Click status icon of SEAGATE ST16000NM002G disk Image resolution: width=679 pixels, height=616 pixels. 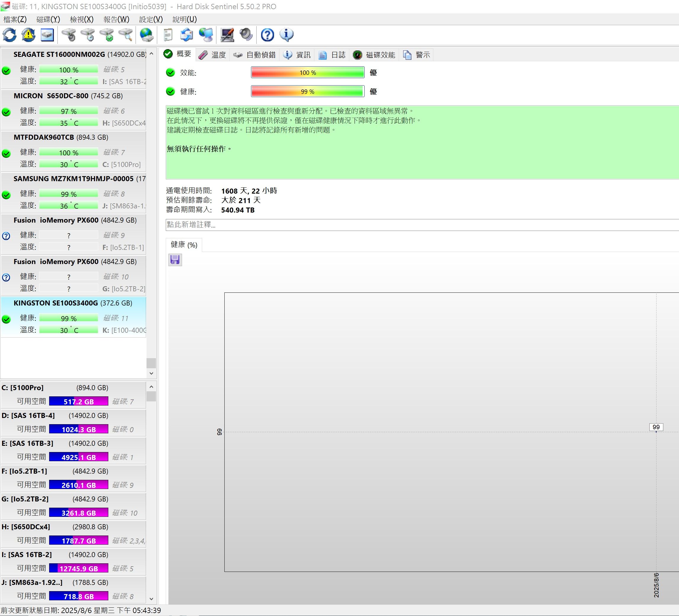(x=6, y=70)
